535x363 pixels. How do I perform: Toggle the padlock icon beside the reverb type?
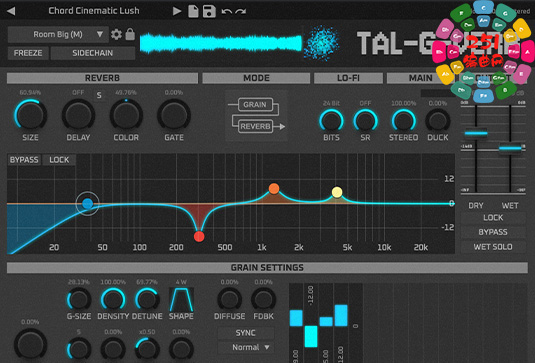(130, 34)
